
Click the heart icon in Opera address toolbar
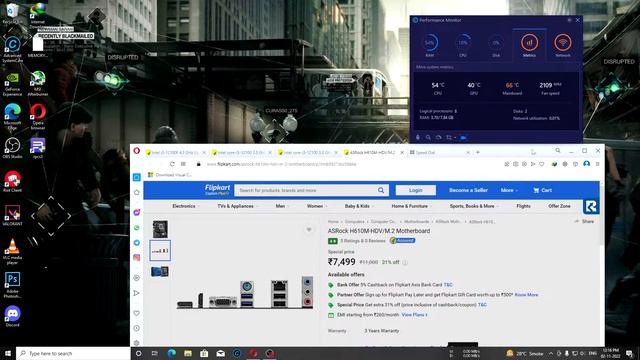pos(542,164)
